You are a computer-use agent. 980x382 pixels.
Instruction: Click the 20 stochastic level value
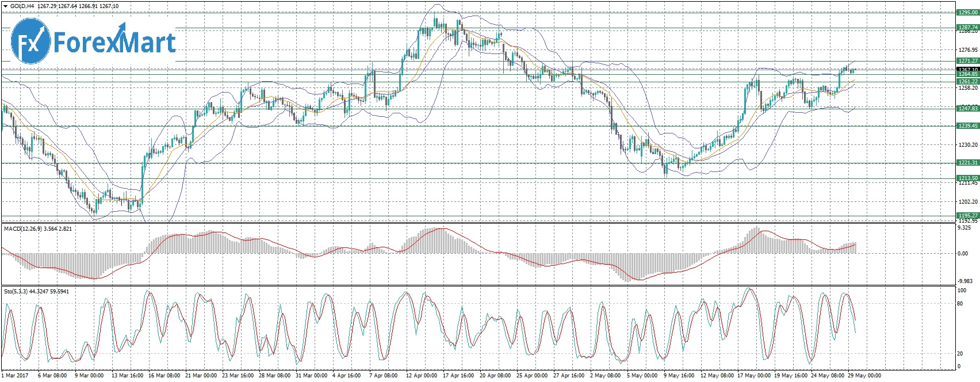(960, 354)
